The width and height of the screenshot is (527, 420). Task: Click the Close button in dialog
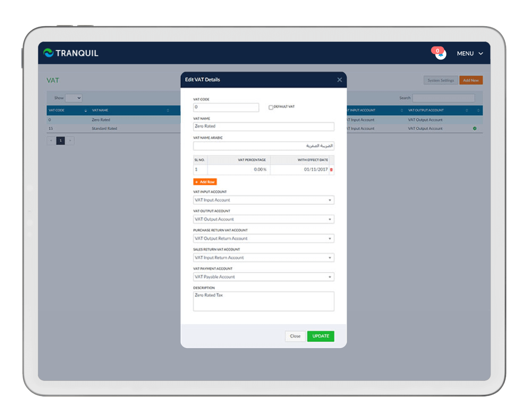[295, 336]
